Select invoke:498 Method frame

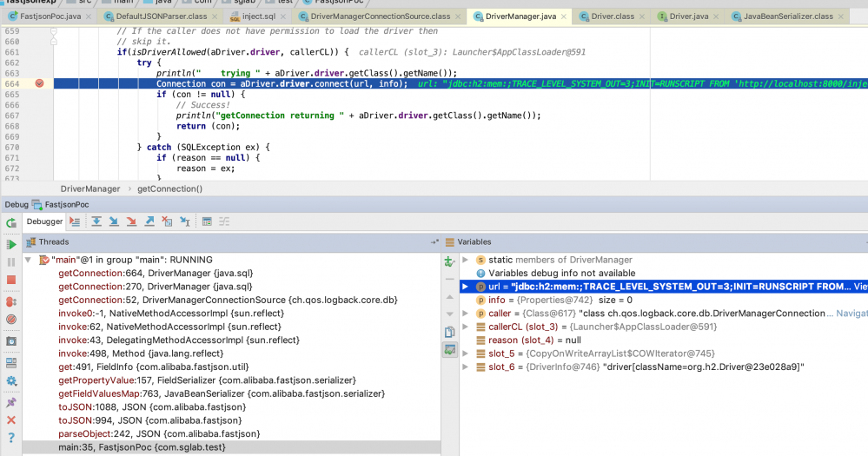click(x=141, y=353)
